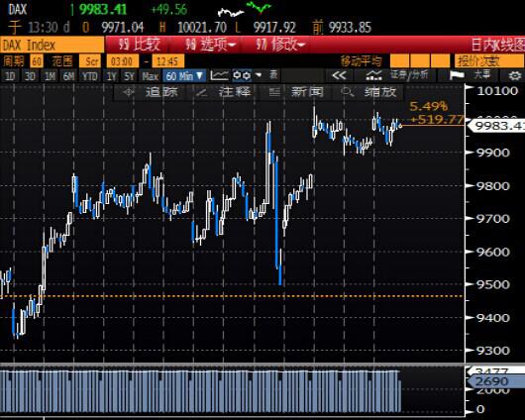Click the 报价次数 tick count button

click(489, 61)
